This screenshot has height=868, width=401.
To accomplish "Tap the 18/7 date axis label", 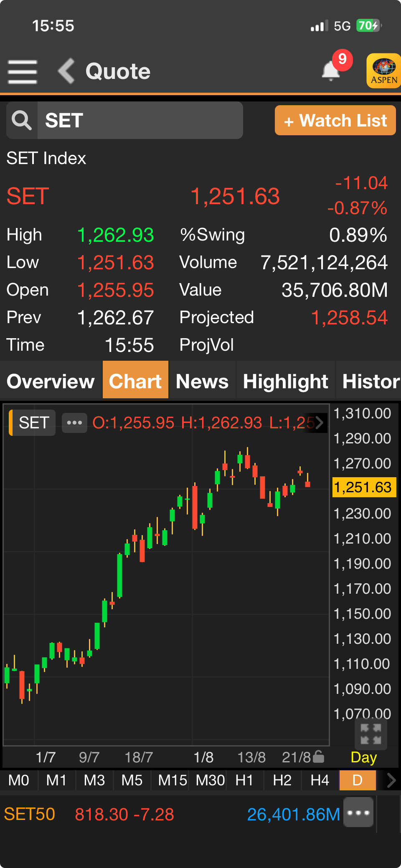I will [139, 757].
